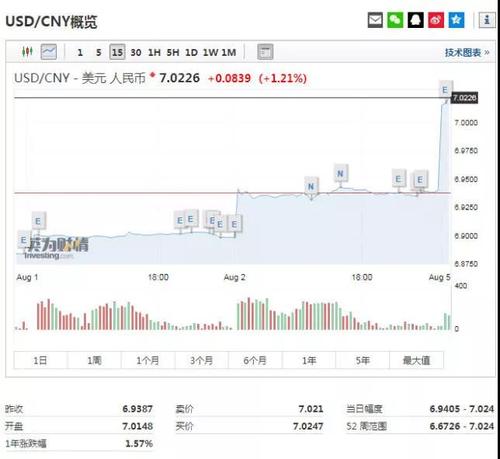The height and width of the screenshot is (459, 500).
Task: Select the 1W interval
Action: [x=211, y=52]
